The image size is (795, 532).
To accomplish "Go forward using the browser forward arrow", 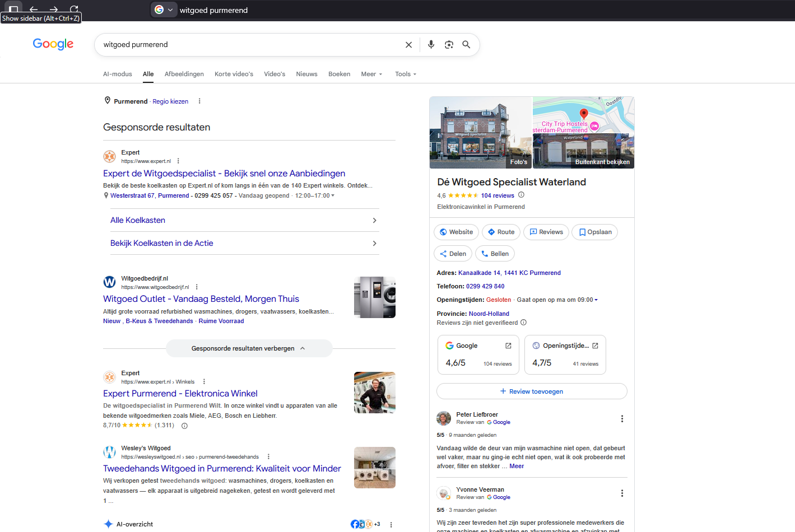I will pyautogui.click(x=54, y=10).
